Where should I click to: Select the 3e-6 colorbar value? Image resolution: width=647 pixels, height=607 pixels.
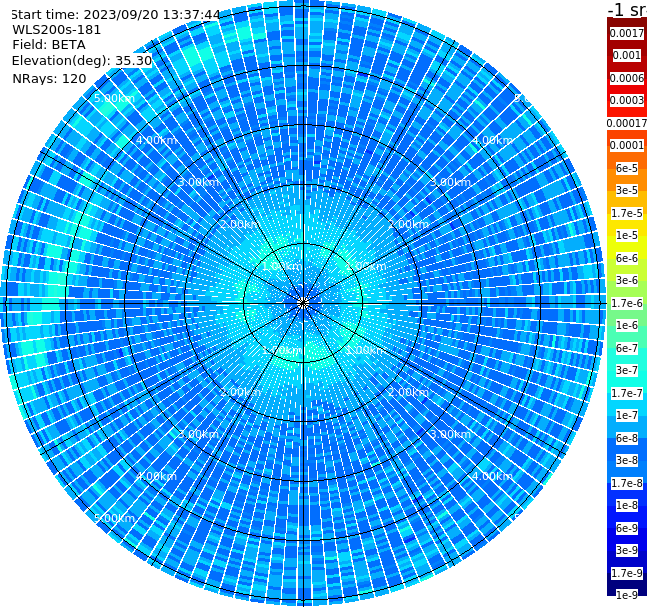pyautogui.click(x=627, y=280)
